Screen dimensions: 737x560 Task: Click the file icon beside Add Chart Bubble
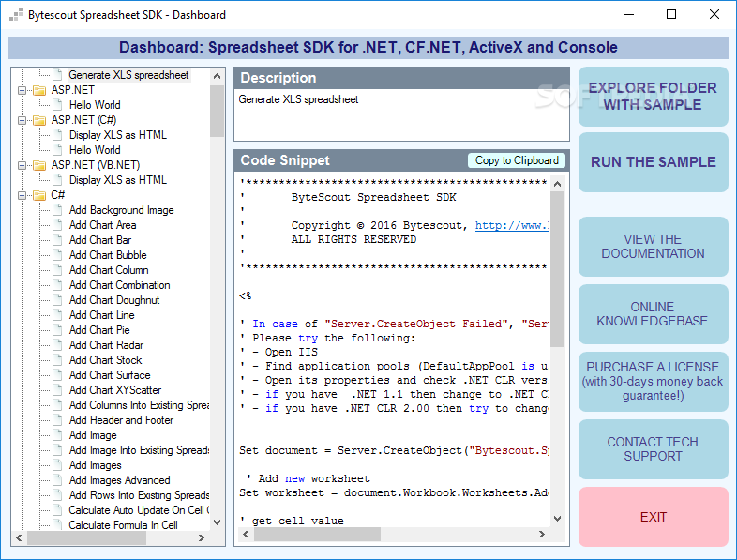(x=57, y=255)
